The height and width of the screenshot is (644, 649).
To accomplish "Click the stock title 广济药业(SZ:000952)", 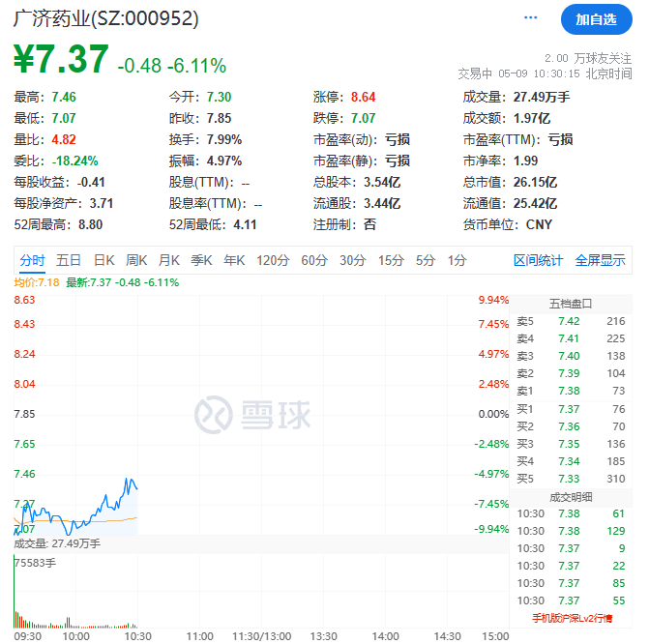I will pyautogui.click(x=106, y=18).
